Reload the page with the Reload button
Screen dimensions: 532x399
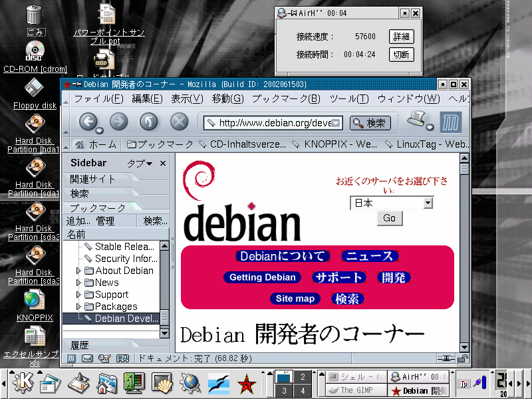coord(149,122)
